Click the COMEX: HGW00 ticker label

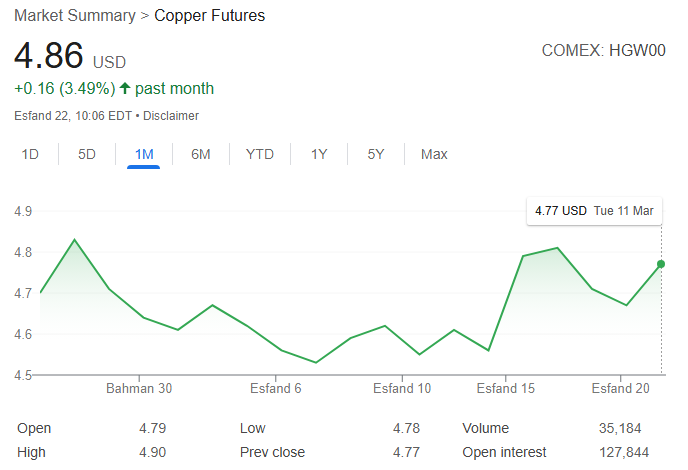click(x=603, y=49)
